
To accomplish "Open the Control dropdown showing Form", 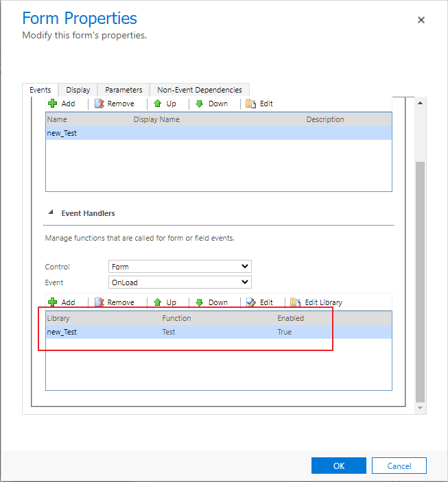I will (x=180, y=267).
